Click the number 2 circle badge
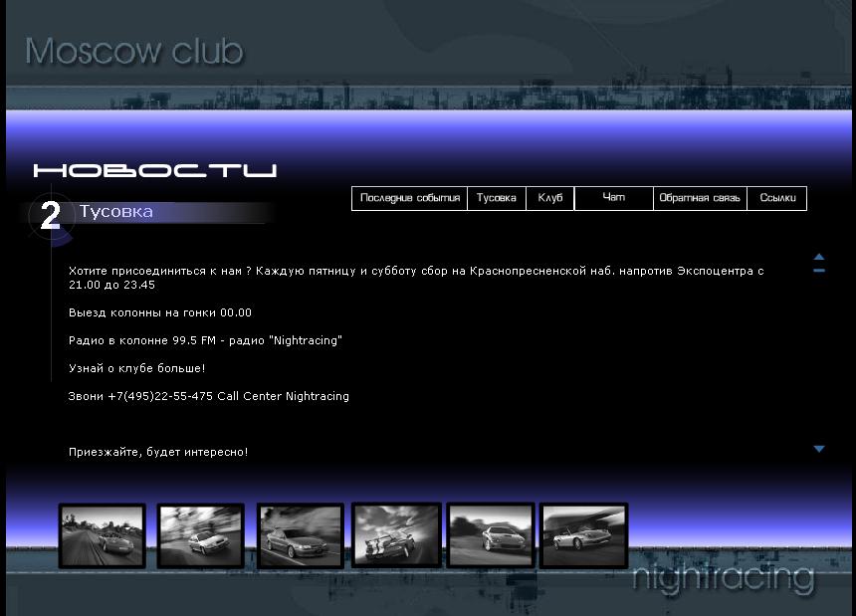The image size is (856, 616). [50, 216]
